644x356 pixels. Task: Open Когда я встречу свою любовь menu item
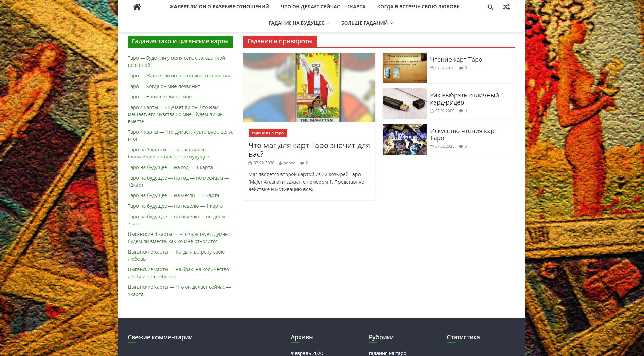(x=418, y=7)
